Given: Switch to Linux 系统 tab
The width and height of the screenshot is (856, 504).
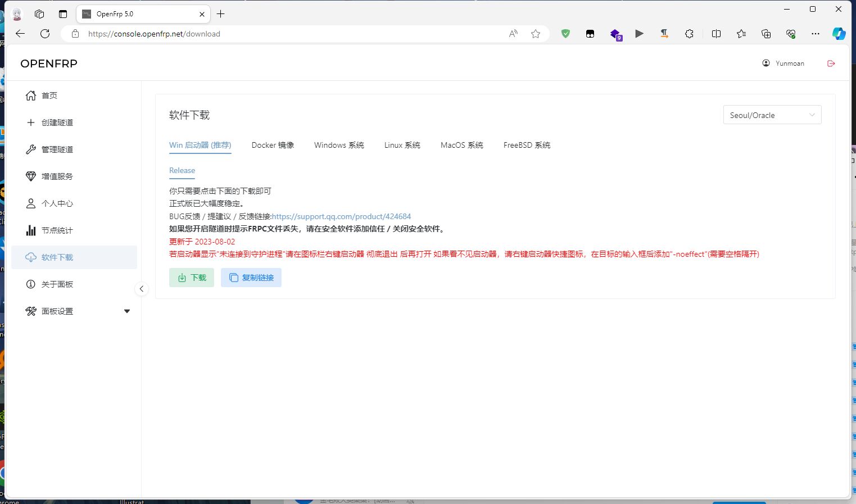Looking at the screenshot, I should [x=402, y=145].
